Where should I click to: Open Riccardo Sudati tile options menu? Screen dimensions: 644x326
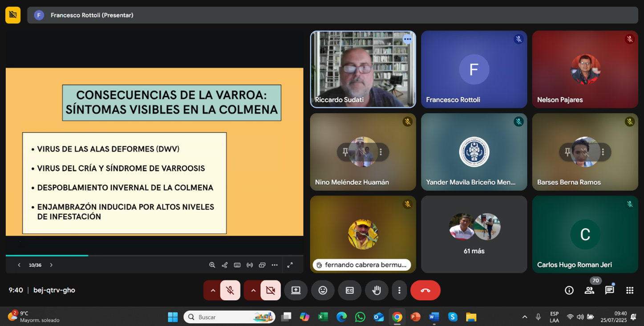(407, 39)
